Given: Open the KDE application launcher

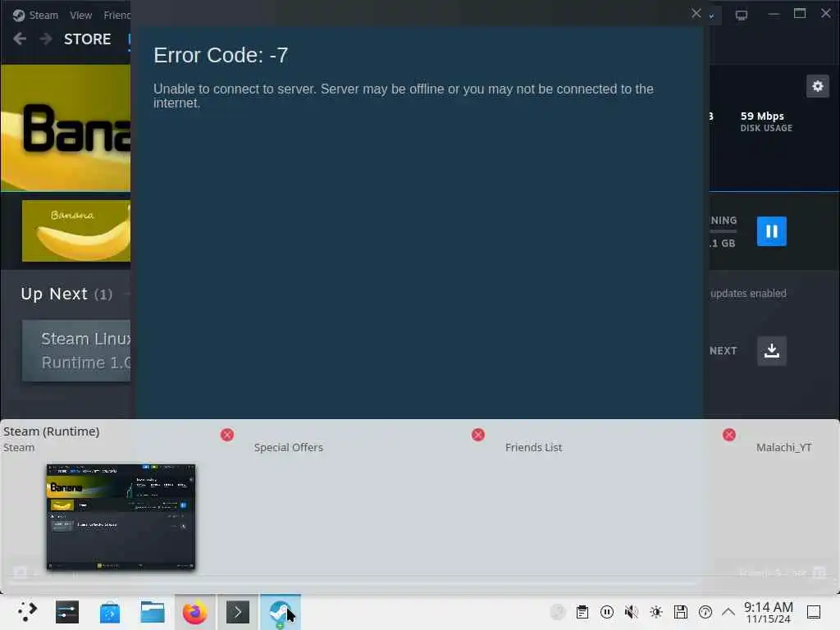Looking at the screenshot, I should (27, 612).
